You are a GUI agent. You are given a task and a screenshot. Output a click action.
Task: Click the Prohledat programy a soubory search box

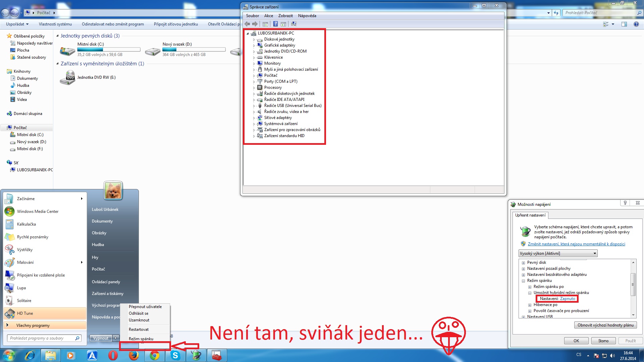point(42,338)
